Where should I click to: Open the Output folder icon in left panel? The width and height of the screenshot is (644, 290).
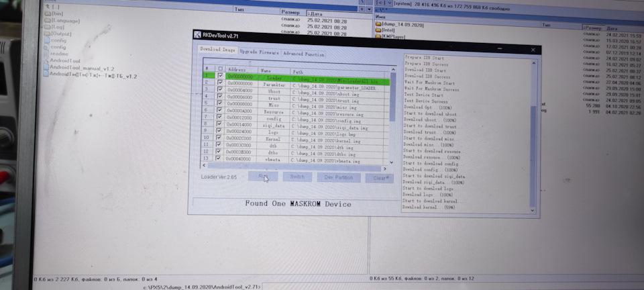tap(48, 34)
